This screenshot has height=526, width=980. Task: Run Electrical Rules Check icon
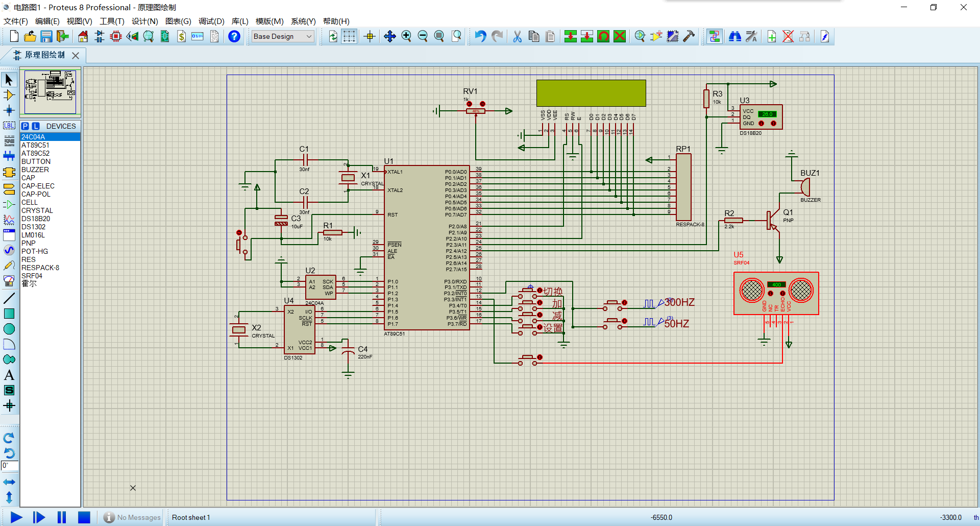click(825, 36)
